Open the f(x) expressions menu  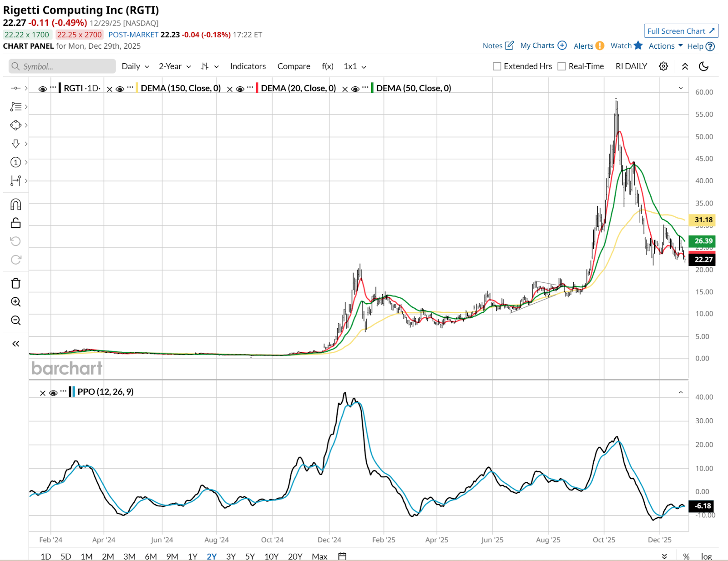point(328,66)
